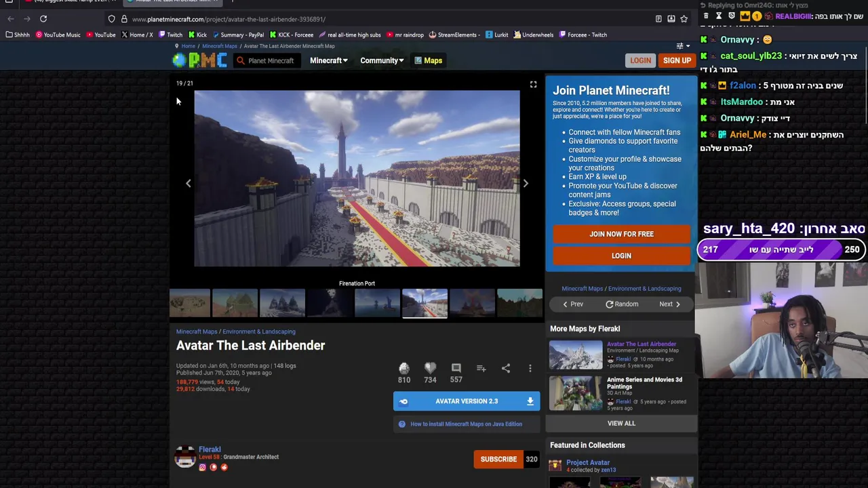Screen dimensions: 868x488
Task: Give a diamond to this map
Action: click(404, 368)
